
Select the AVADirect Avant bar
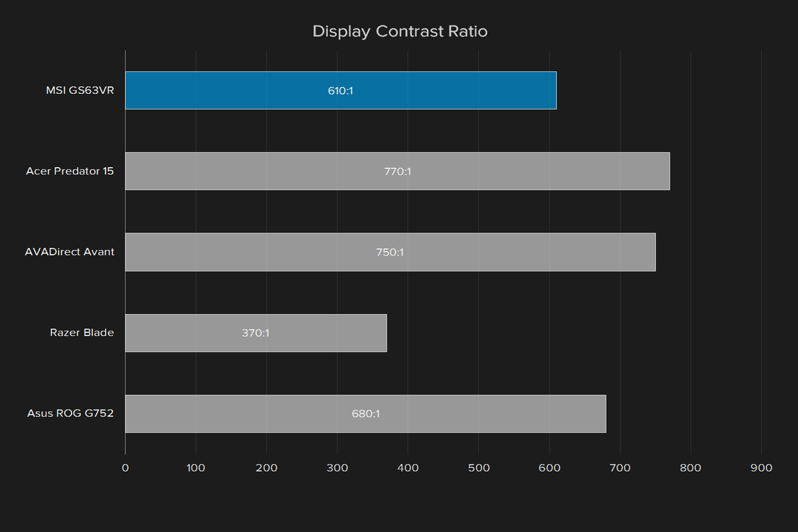click(x=391, y=252)
